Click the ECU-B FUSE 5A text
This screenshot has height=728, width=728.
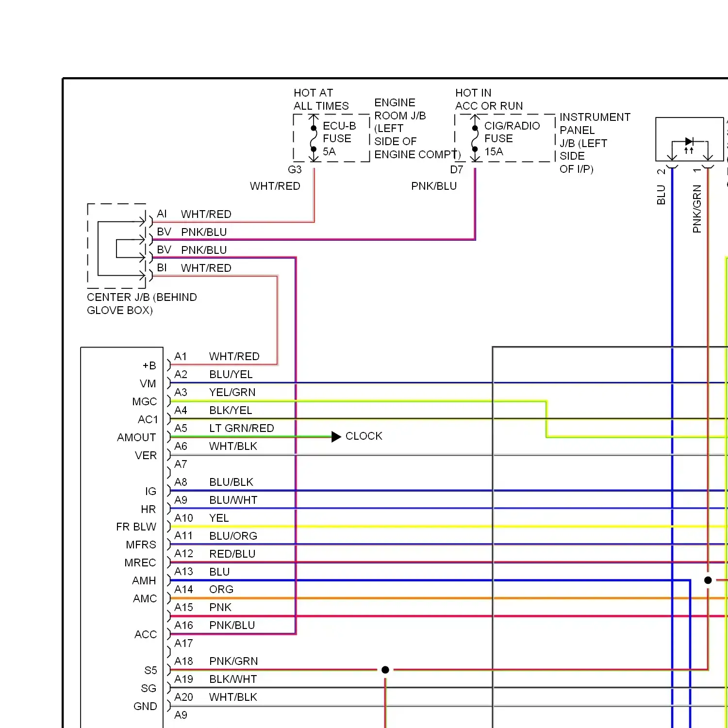(x=339, y=139)
